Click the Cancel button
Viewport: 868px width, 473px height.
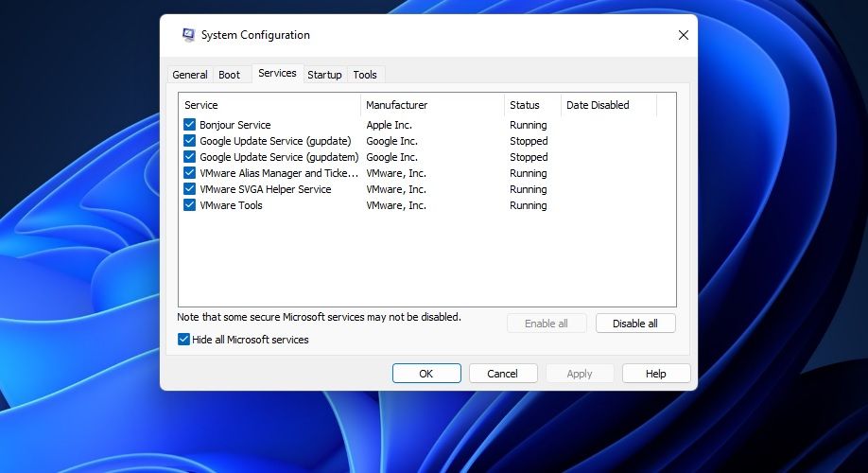[x=503, y=374]
